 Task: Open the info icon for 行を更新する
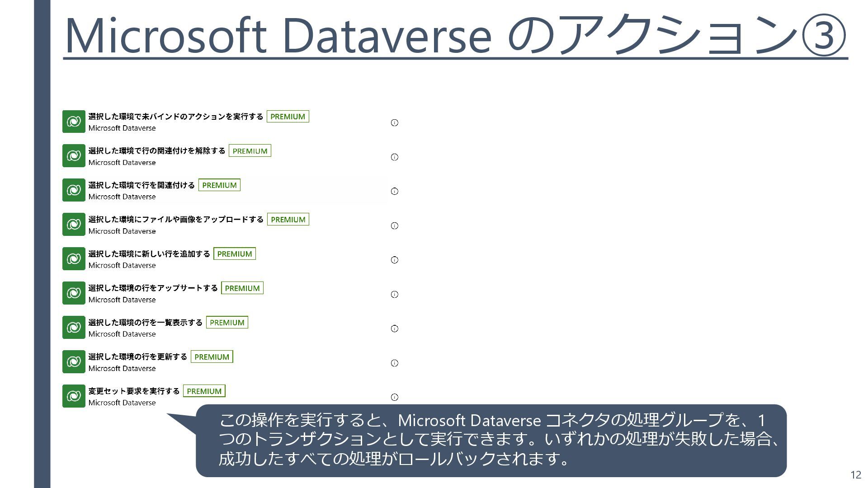pyautogui.click(x=394, y=363)
